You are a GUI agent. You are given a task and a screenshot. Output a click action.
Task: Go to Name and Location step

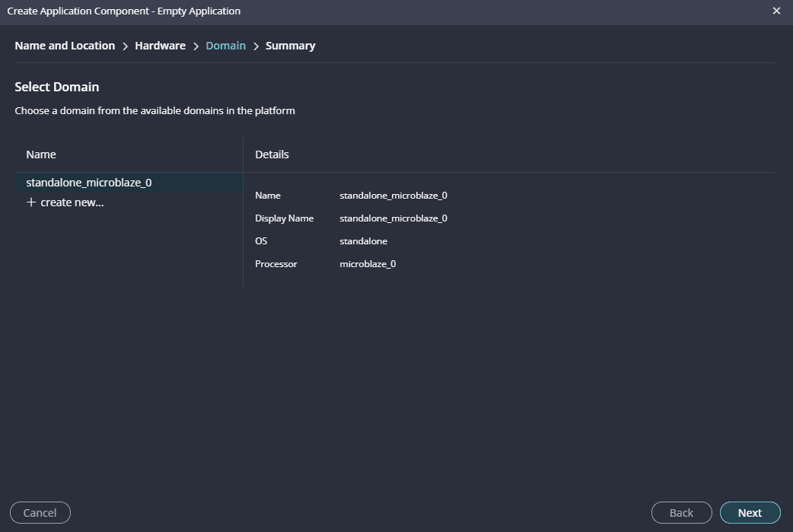point(65,46)
